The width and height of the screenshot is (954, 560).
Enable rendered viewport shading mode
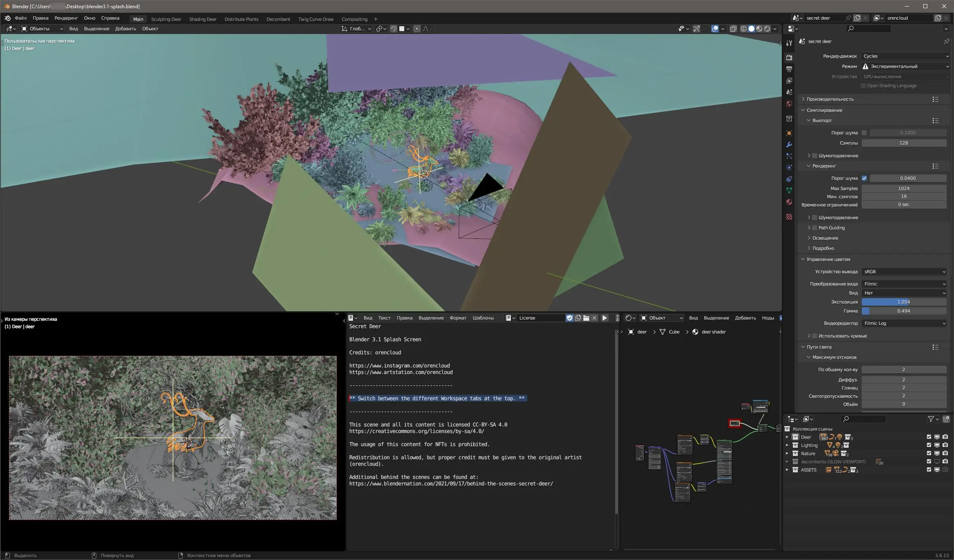pos(767,29)
